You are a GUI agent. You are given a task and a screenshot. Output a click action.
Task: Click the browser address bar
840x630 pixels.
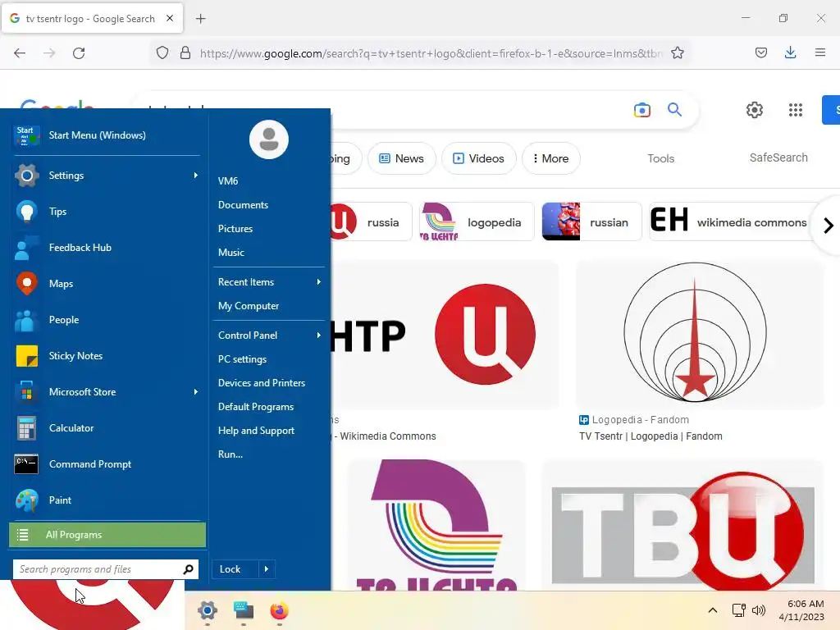coord(431,53)
